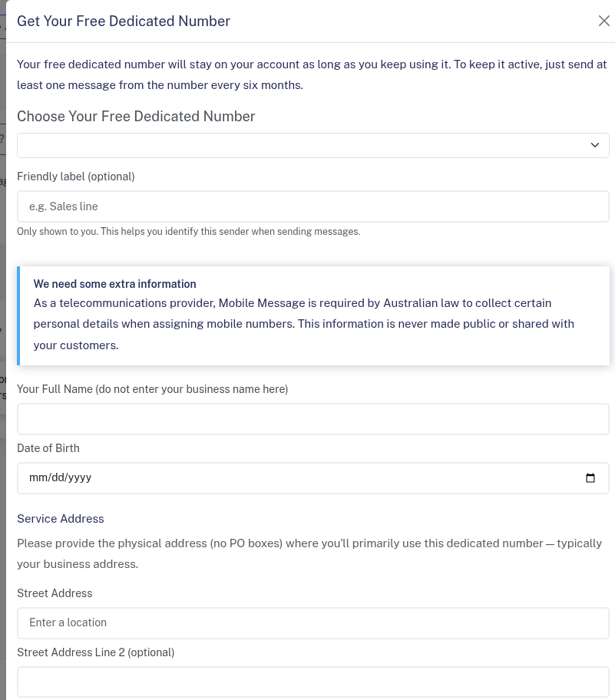Click the 'Your Full Name' field label
Screen dimensions: 615x700
[152, 389]
